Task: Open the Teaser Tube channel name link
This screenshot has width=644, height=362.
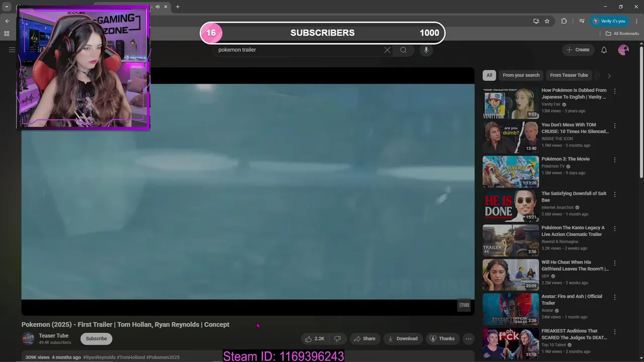Action: (54, 336)
